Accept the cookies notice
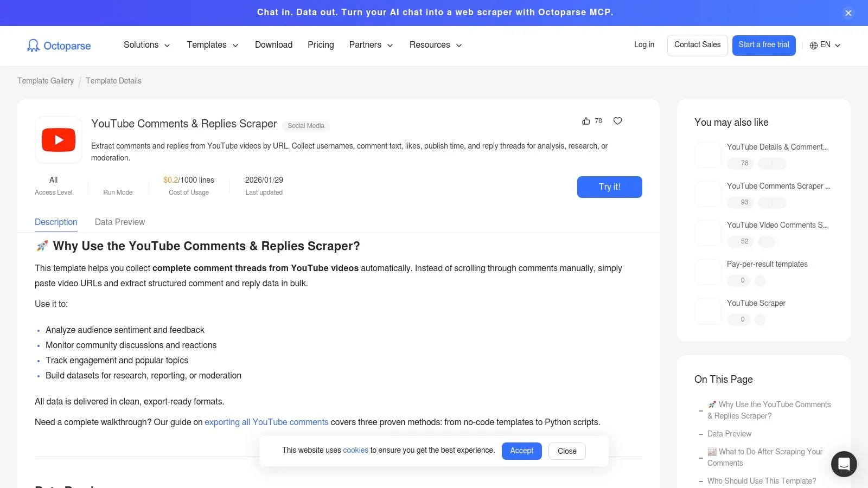 tap(521, 451)
